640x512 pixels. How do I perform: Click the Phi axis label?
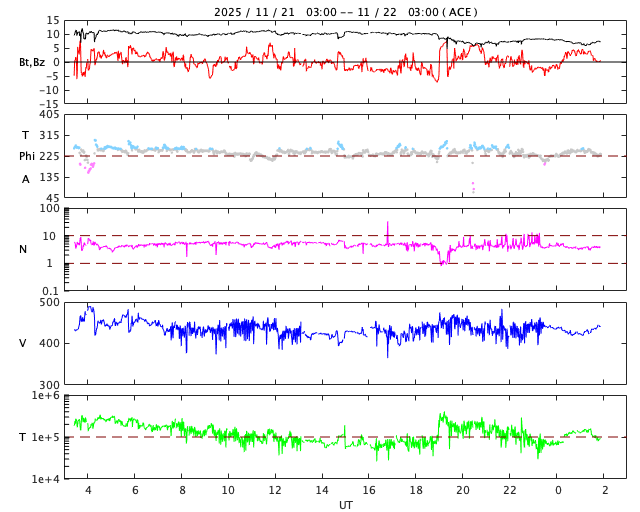click(x=27, y=156)
